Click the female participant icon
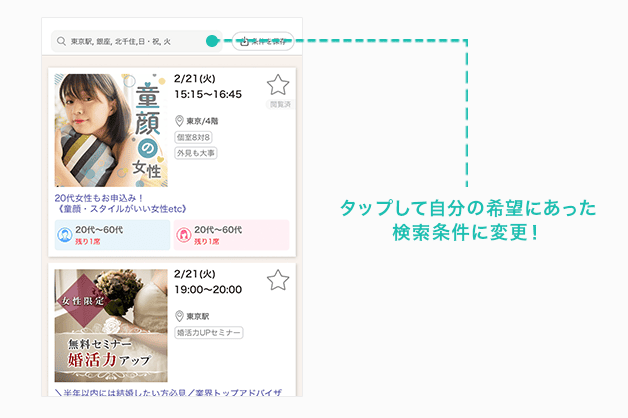 tap(183, 235)
